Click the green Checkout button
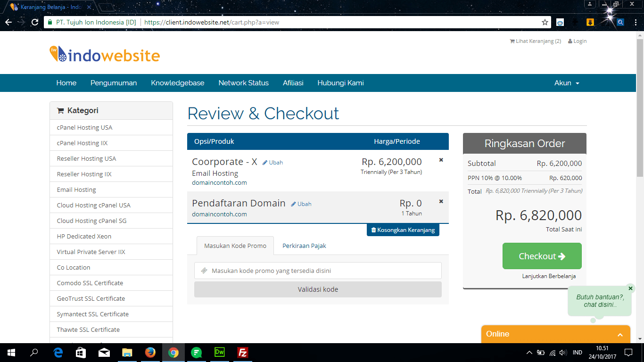644x362 pixels. (542, 256)
